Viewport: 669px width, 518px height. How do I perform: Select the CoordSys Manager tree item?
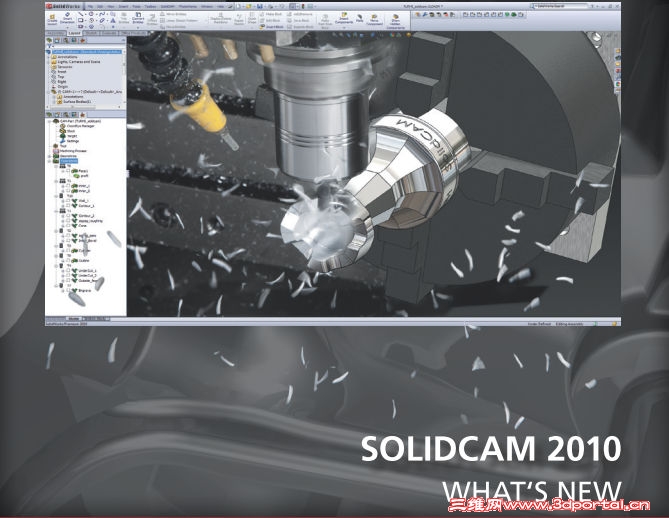click(x=77, y=126)
